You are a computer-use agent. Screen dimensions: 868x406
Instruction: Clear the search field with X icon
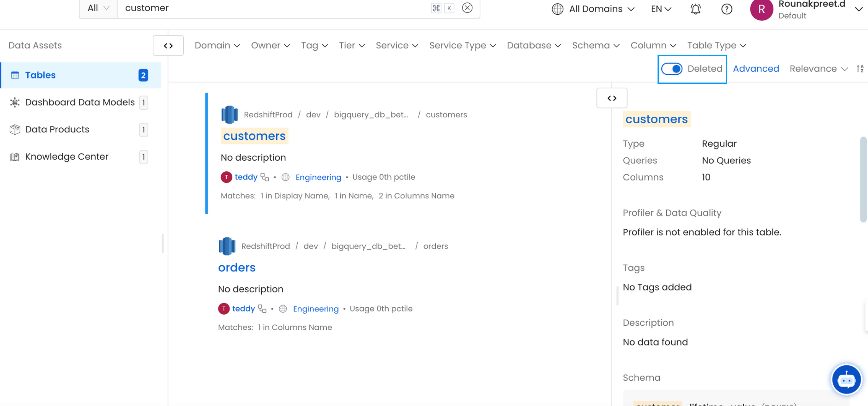(467, 8)
